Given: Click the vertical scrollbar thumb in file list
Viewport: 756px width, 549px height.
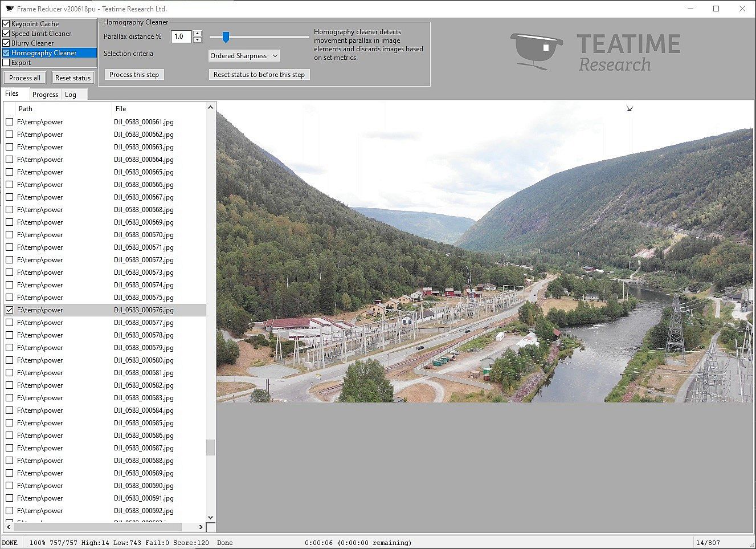Looking at the screenshot, I should (210, 448).
